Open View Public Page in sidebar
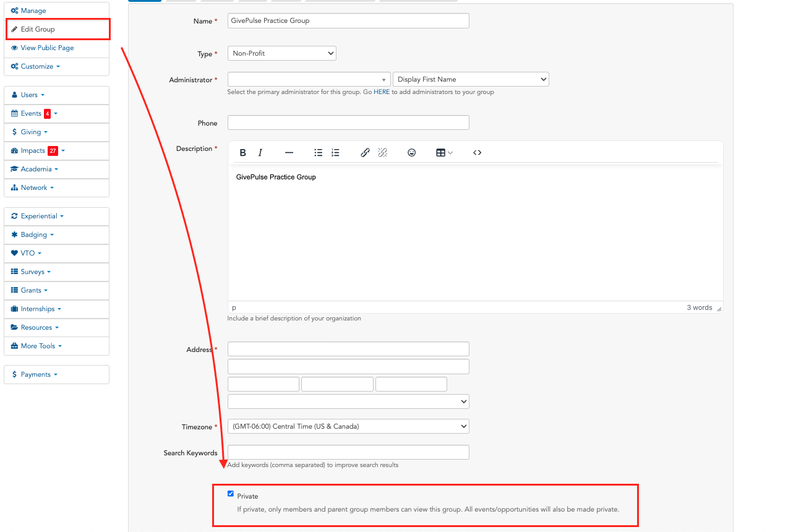The image size is (788, 532). (56, 48)
